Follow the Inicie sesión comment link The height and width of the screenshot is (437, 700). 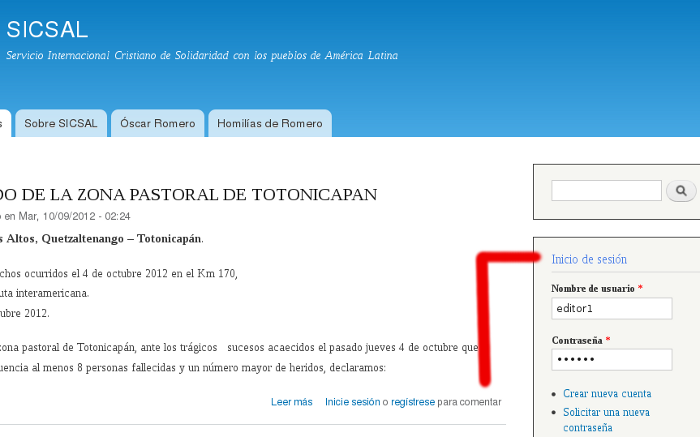352,402
